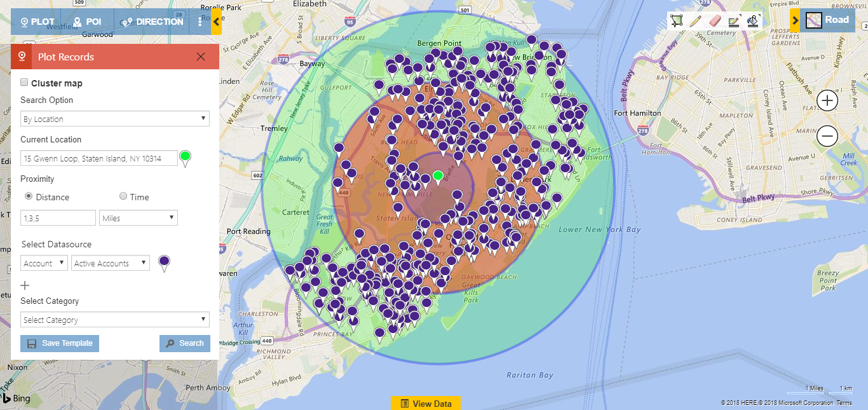Switch to the DIRECTION tab
The width and height of the screenshot is (868, 410).
(153, 22)
